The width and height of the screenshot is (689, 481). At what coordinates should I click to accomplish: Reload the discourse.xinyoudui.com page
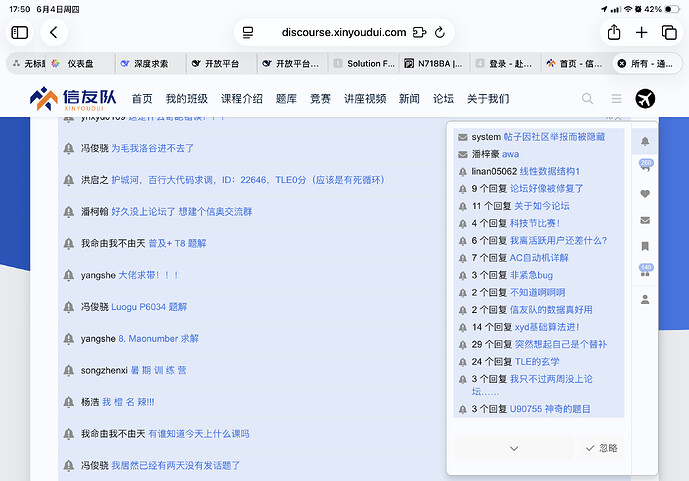(x=440, y=32)
